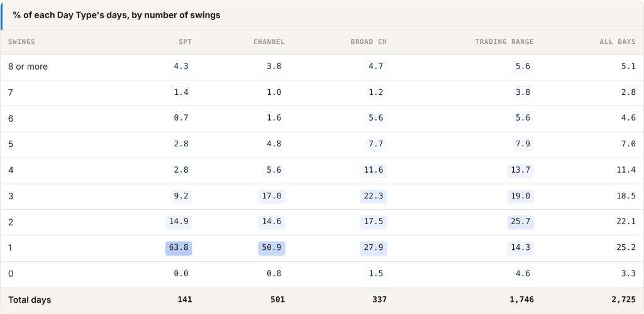This screenshot has height=314, width=644.
Task: Click 9.2 in the SPT column
Action: click(181, 196)
